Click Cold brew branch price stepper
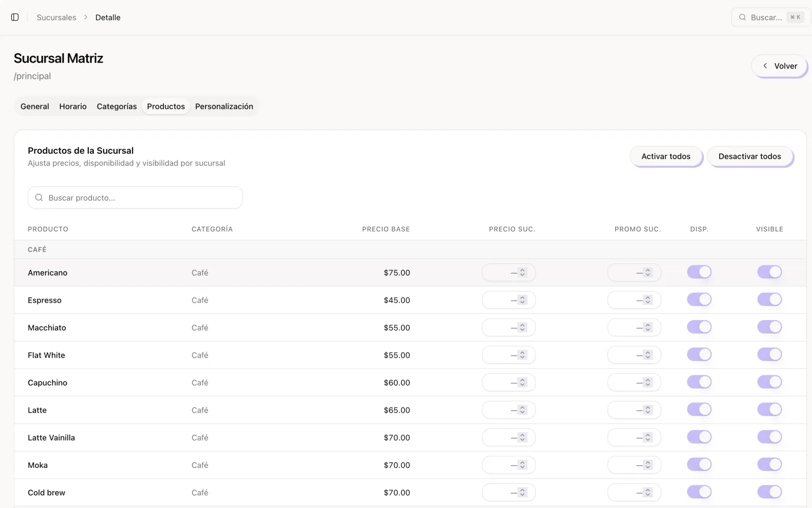This screenshot has width=812, height=508. click(x=522, y=492)
